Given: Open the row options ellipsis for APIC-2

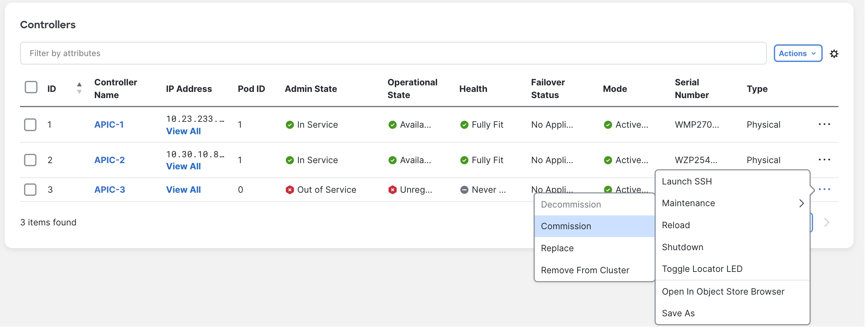Looking at the screenshot, I should click(x=824, y=160).
